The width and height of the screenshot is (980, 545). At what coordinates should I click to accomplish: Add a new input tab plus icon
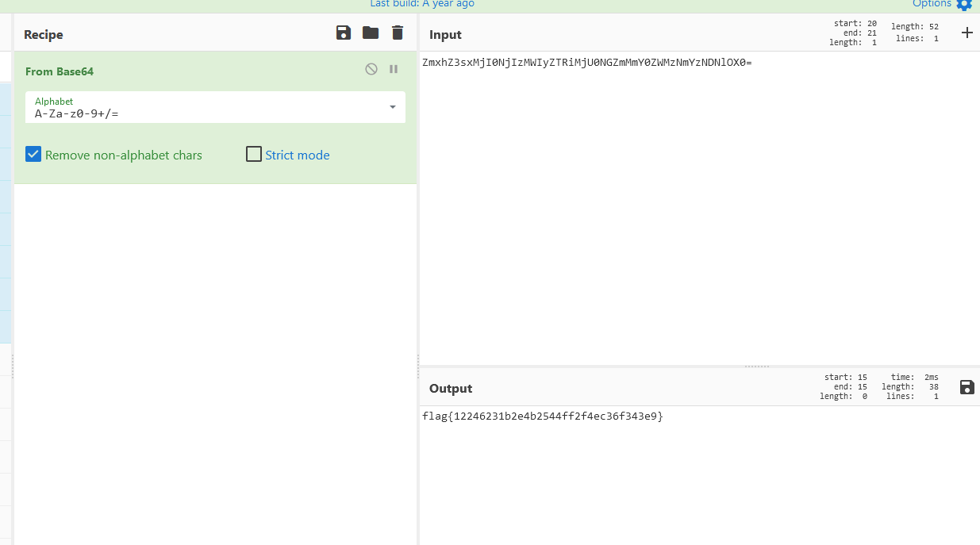pyautogui.click(x=967, y=33)
